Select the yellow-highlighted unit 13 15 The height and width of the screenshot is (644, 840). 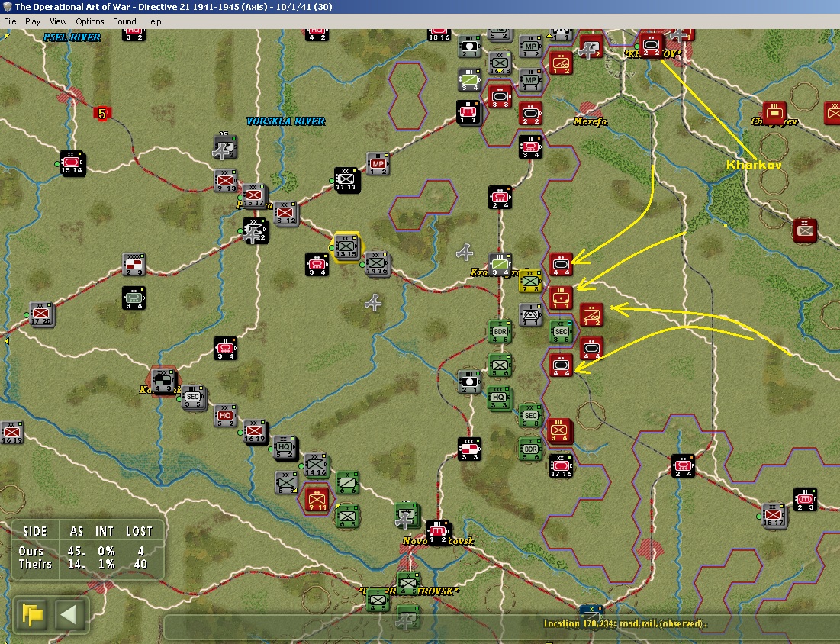(346, 247)
